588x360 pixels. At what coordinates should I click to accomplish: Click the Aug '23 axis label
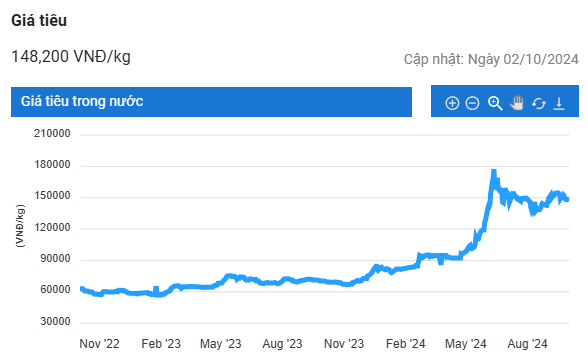coord(282,344)
